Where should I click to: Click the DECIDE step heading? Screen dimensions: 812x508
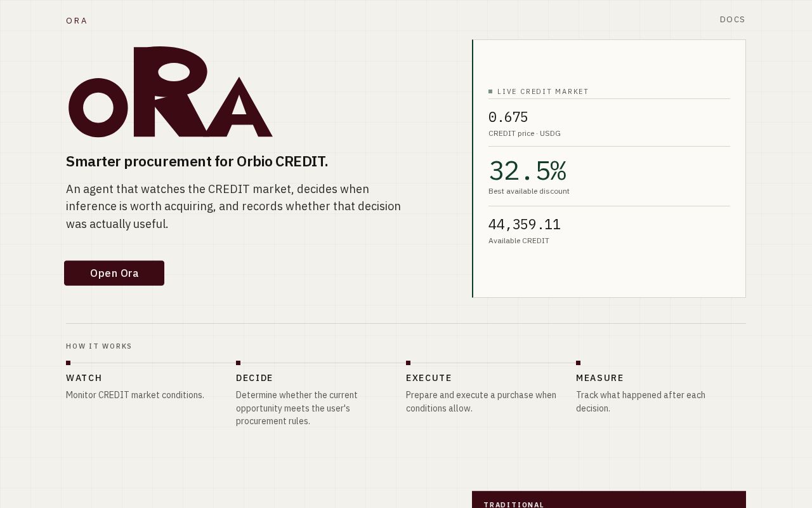click(254, 378)
